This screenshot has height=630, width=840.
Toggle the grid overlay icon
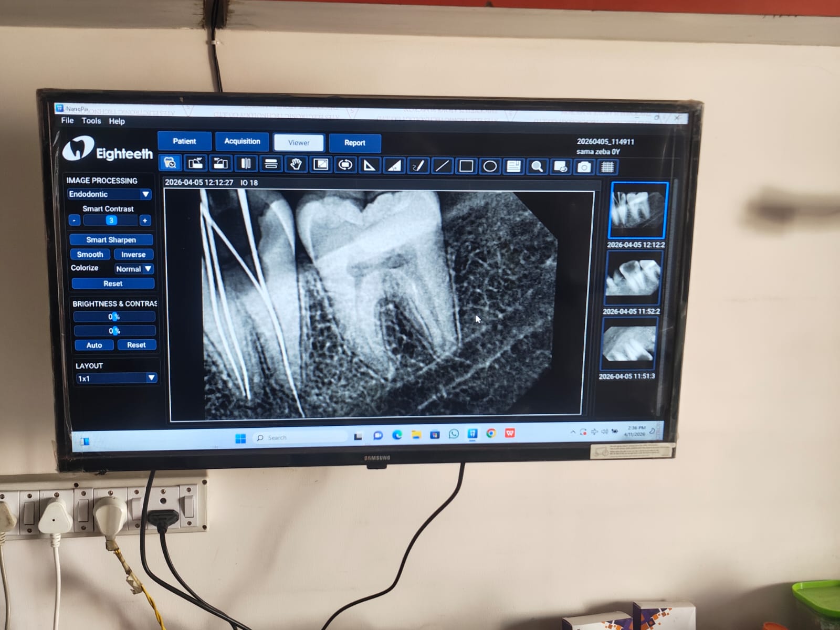607,167
